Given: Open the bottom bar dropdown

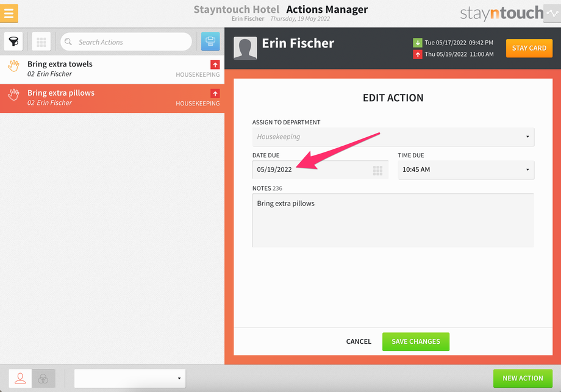Looking at the screenshot, I should (130, 379).
